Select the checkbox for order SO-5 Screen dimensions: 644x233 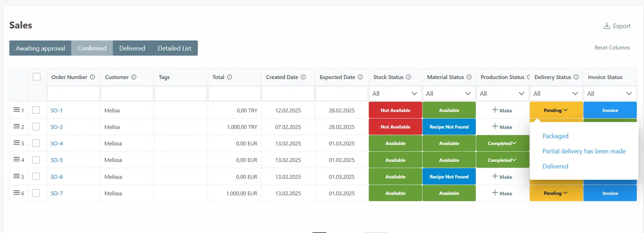[x=36, y=160]
